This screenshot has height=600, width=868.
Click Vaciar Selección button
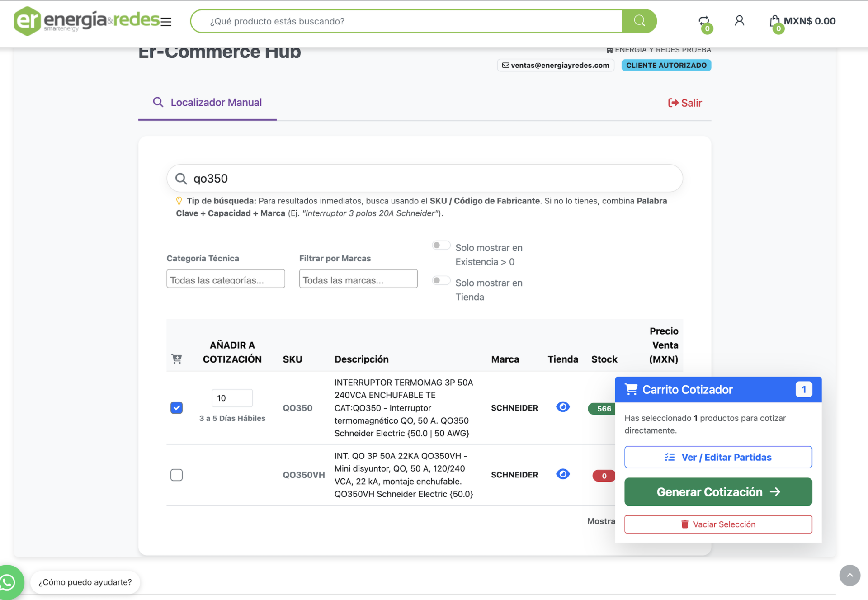[x=718, y=524]
